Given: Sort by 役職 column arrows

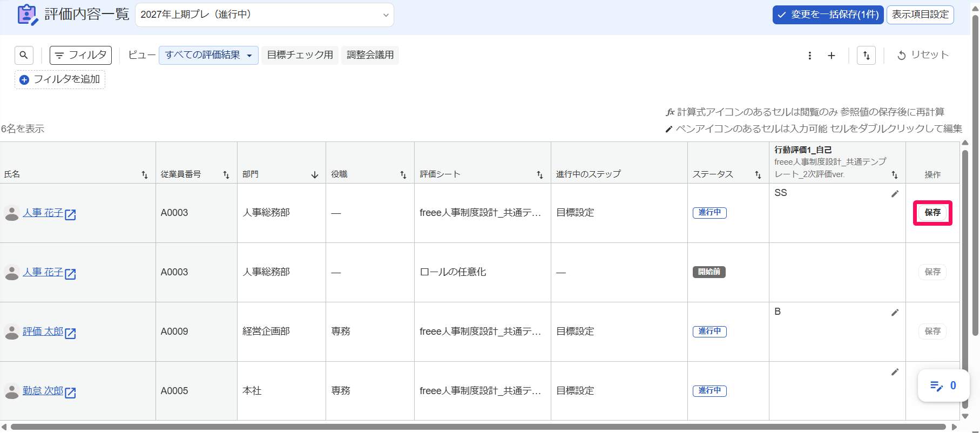Looking at the screenshot, I should [403, 174].
